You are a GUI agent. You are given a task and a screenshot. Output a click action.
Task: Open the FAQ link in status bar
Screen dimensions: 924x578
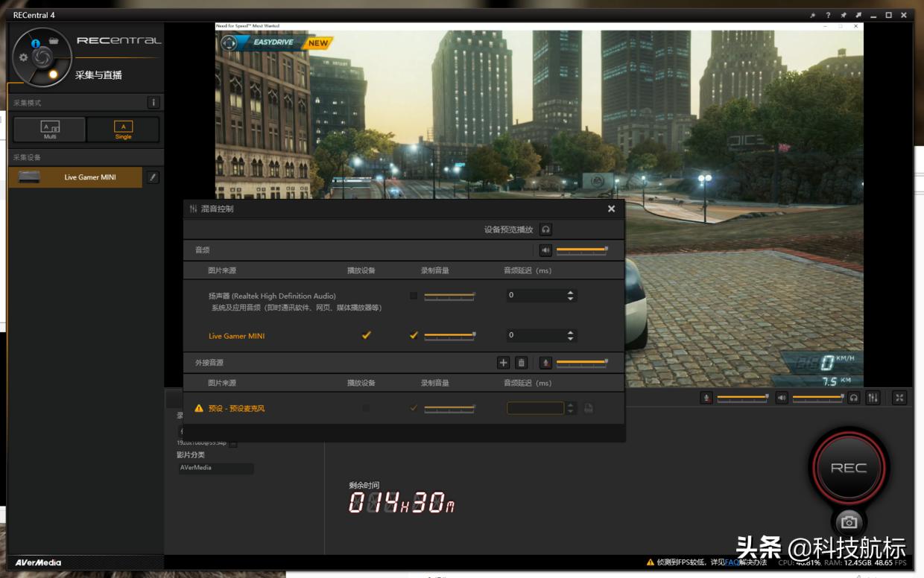[x=732, y=562]
